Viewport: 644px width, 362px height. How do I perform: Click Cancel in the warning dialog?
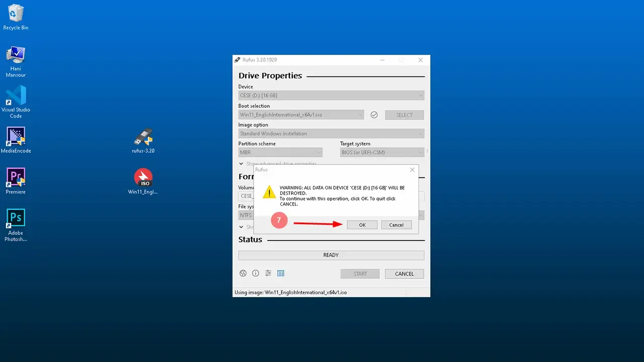tap(396, 225)
